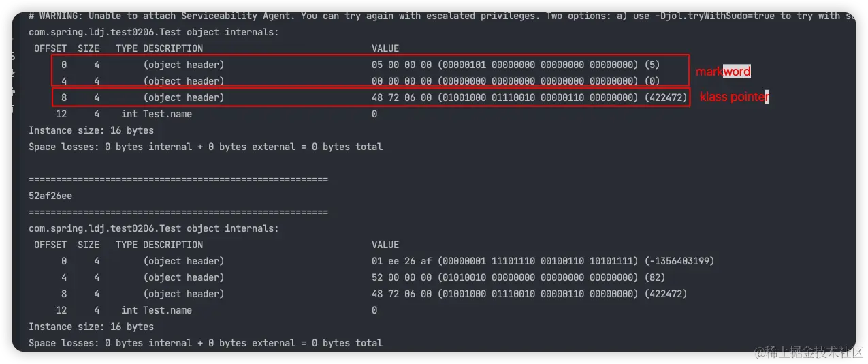Click the red "klass pointer" annotation label
Image resolution: width=868 pixels, height=364 pixels.
[x=734, y=97]
